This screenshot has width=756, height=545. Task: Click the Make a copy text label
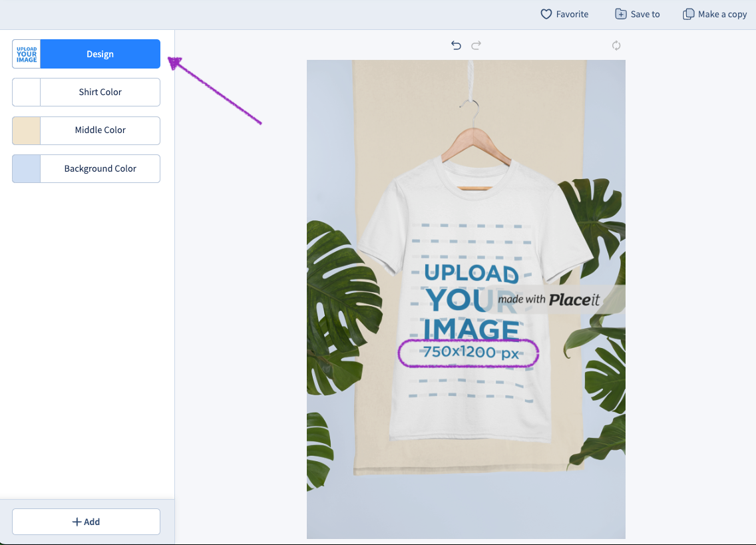[x=722, y=14]
